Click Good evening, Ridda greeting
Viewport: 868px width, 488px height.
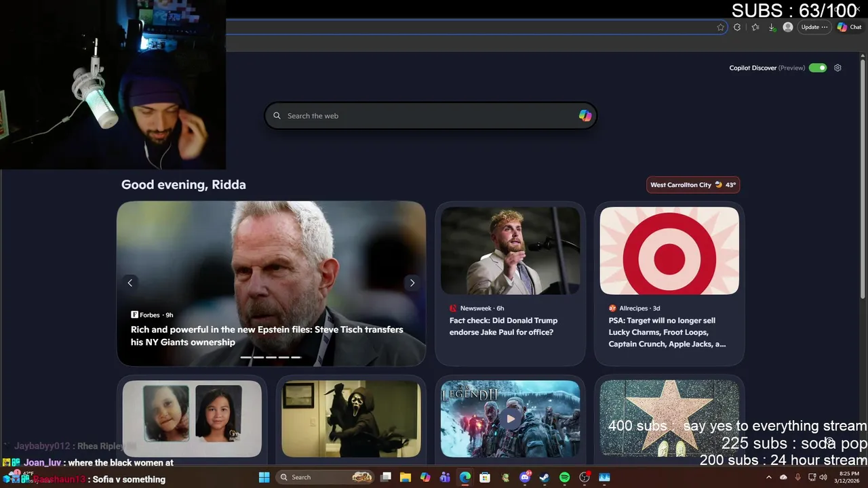pyautogui.click(x=183, y=185)
